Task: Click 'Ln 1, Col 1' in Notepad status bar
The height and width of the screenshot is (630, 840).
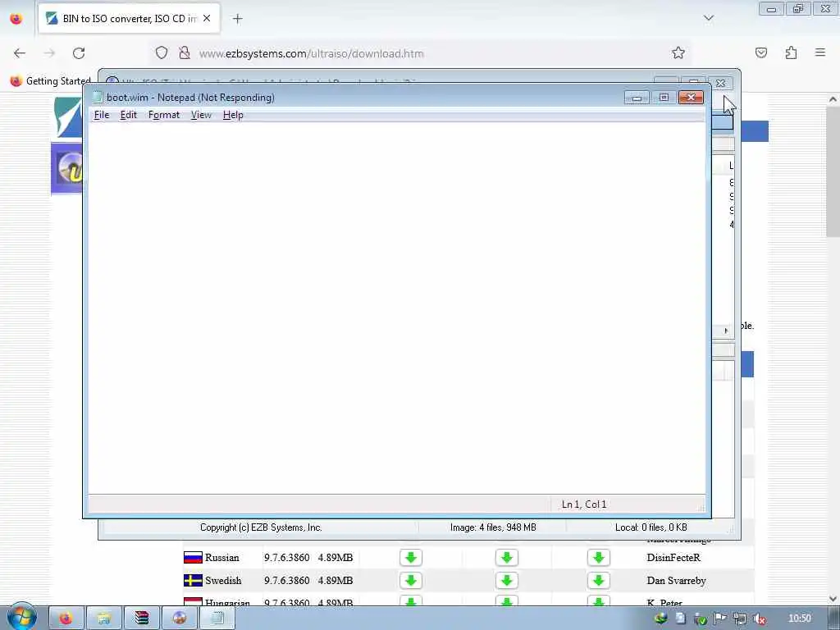Action: click(584, 504)
